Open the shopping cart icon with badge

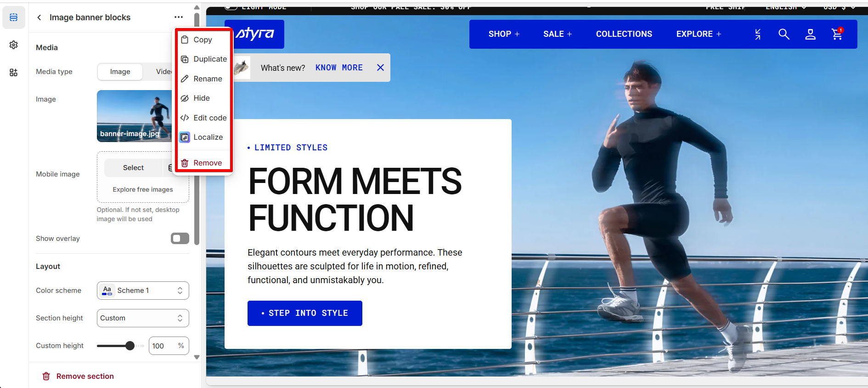coord(837,34)
